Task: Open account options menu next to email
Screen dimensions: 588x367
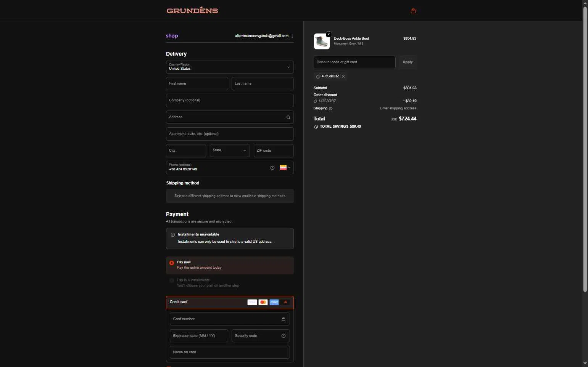Action: (292, 36)
